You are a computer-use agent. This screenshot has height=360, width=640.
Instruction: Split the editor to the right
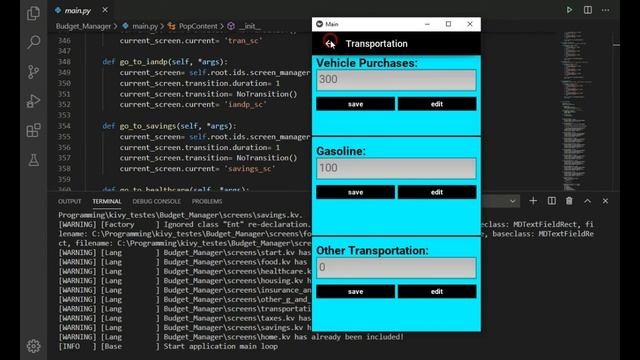[x=588, y=10]
